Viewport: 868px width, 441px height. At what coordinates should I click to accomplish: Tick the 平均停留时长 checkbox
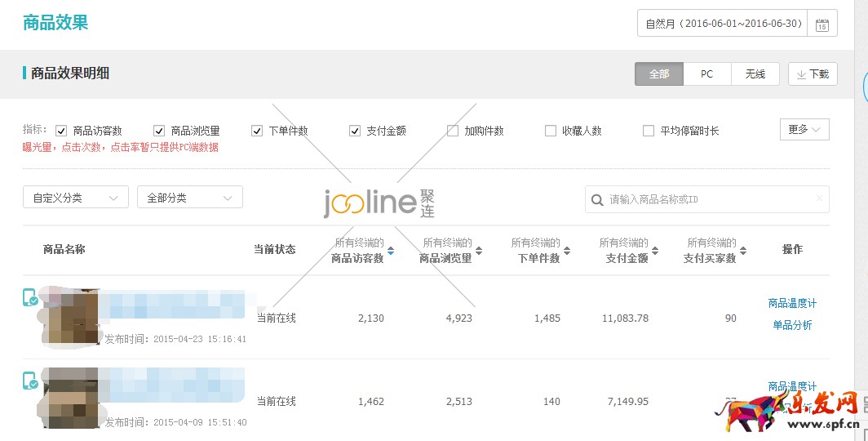(x=649, y=131)
